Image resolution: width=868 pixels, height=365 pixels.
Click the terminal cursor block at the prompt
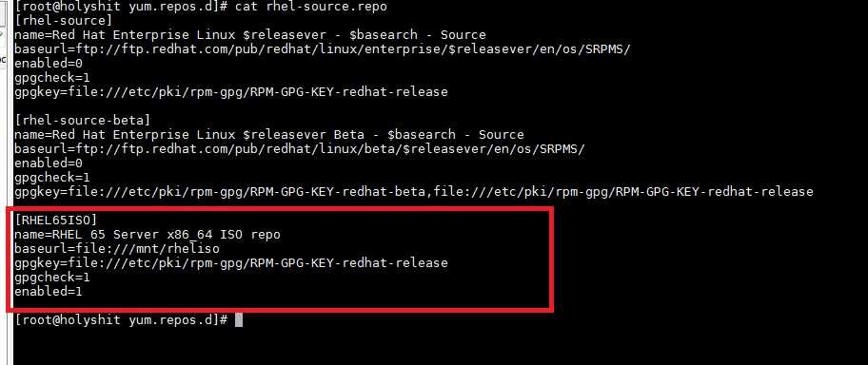239,319
